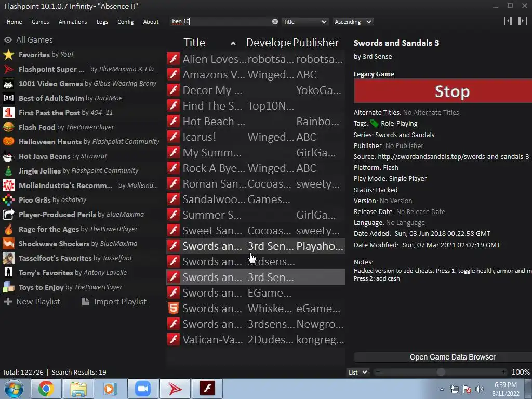This screenshot has height=399, width=532.
Task: Click Flash icon beside Vatican-Va... row
Action: click(x=174, y=339)
